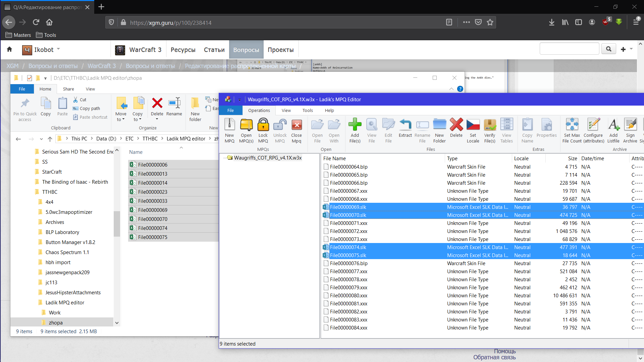Click Configure (attributes) icon
This screenshot has height=362, width=644.
point(593,125)
